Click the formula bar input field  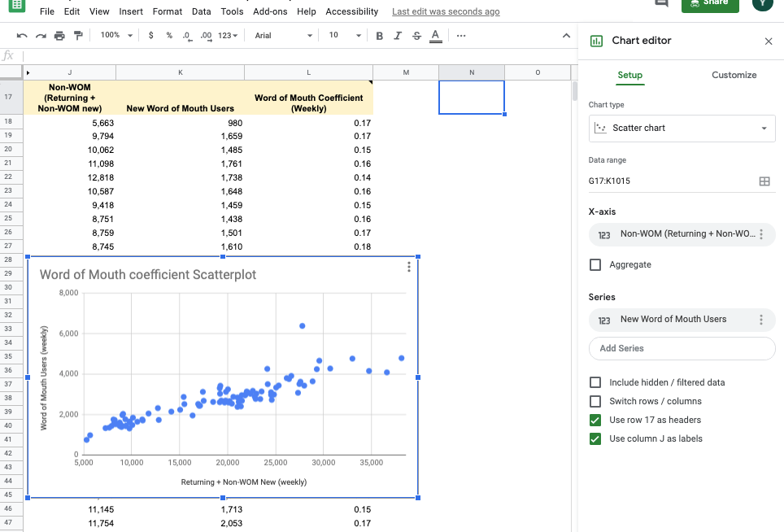tap(293, 55)
